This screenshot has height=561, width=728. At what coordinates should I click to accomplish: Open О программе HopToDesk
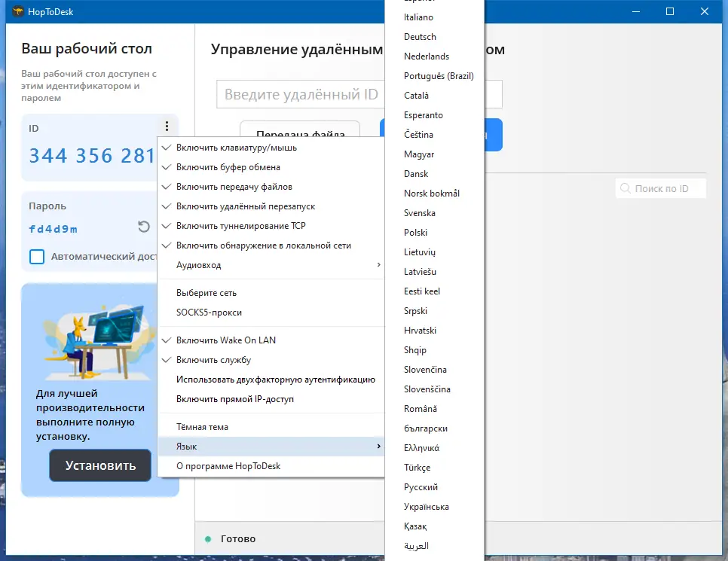(271, 466)
